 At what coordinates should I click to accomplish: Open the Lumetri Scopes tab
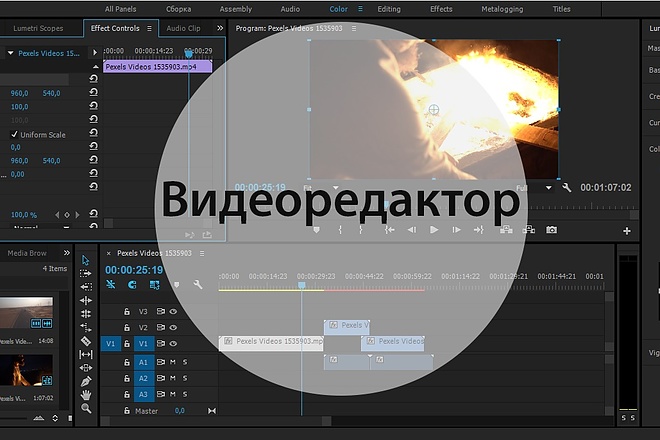38,28
